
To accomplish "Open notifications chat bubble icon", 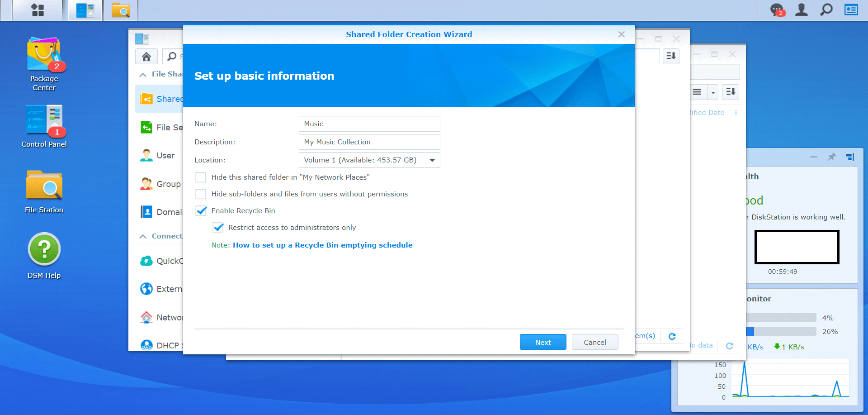I will [777, 10].
